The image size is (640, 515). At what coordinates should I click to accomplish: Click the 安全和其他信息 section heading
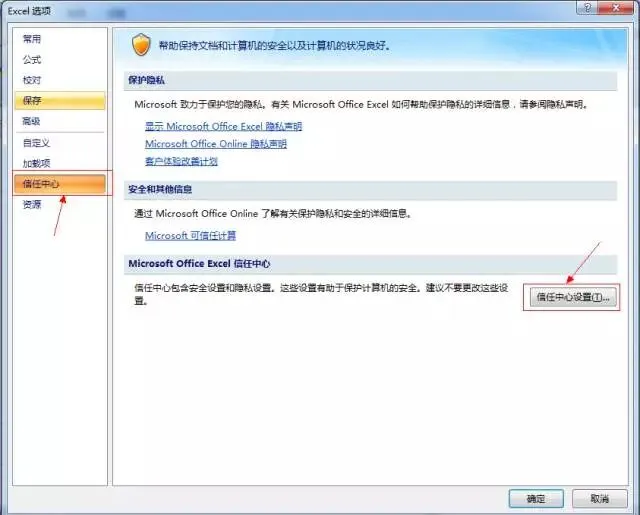click(x=160, y=189)
